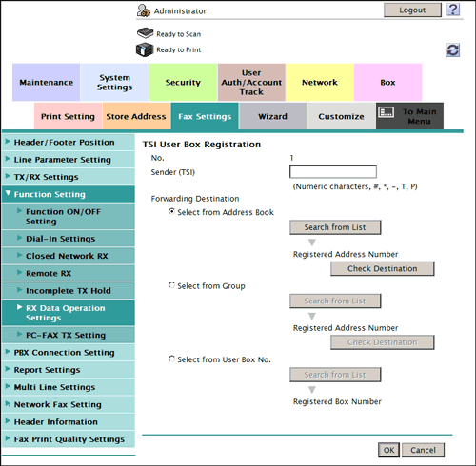
Task: Click the refresh icon
Action: pyautogui.click(x=453, y=50)
